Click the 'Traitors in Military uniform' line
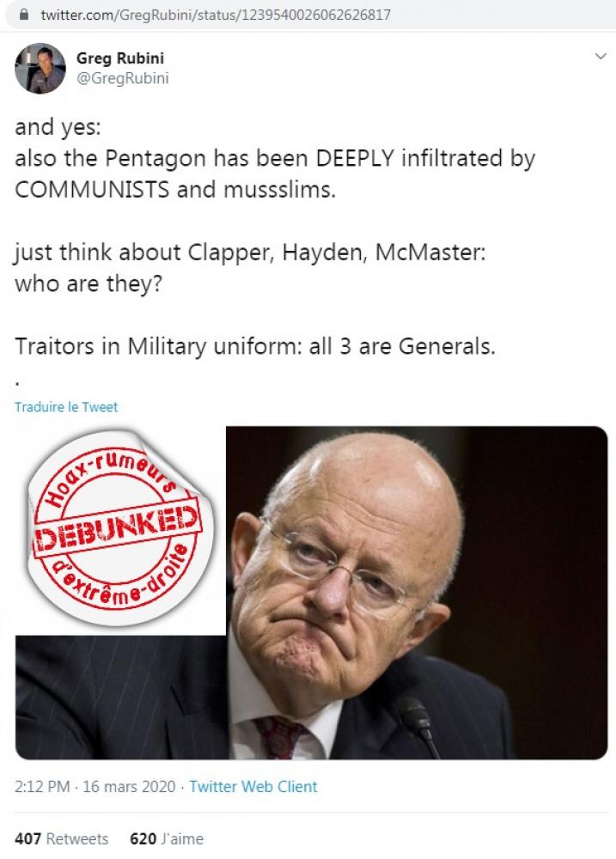The width and height of the screenshot is (616, 859). point(255,346)
